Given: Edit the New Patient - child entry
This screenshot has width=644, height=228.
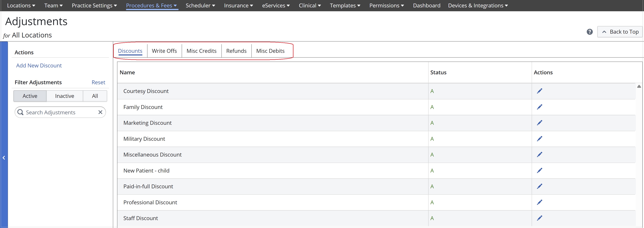Looking at the screenshot, I should [540, 171].
